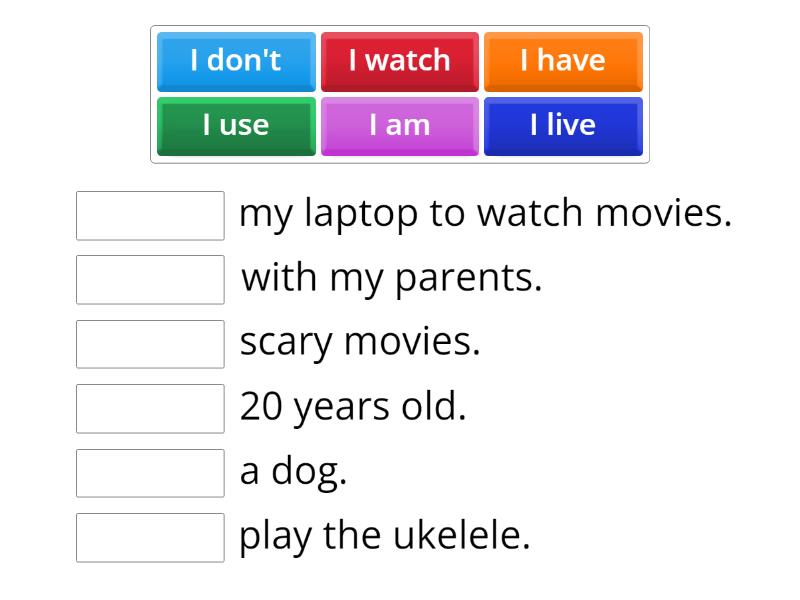
Task: Select the "I use" word tile
Action: point(235,125)
